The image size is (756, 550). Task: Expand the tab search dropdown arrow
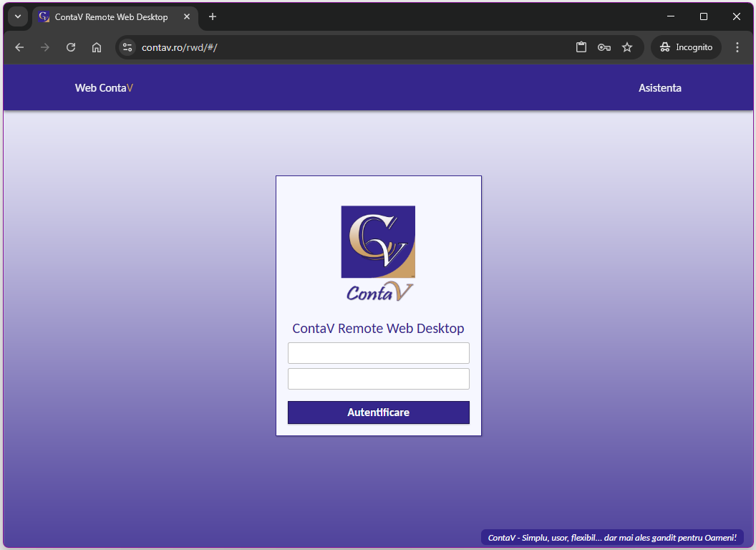click(18, 16)
